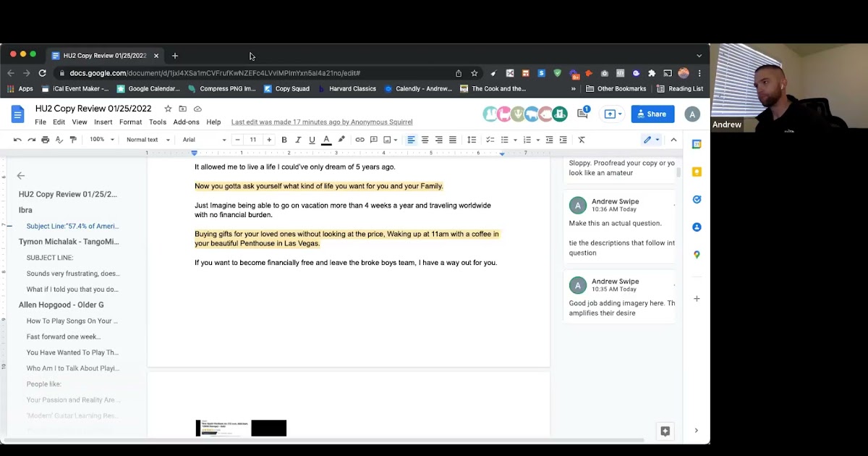
Task: Toggle Bold formatting
Action: 284,140
